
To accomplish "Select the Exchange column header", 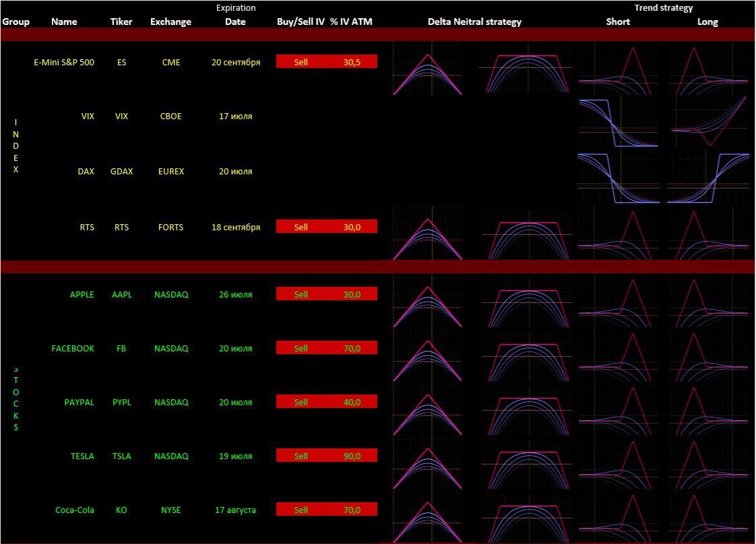I will (x=170, y=22).
